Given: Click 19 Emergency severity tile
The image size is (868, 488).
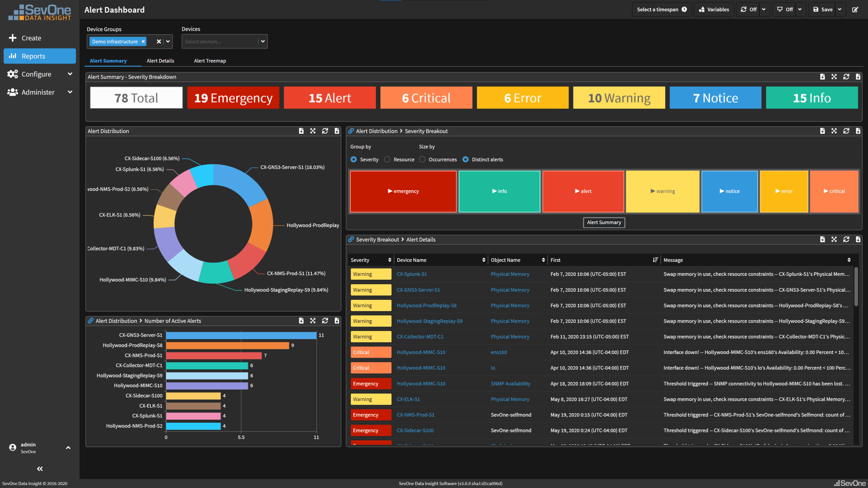Looking at the screenshot, I should coord(233,98).
